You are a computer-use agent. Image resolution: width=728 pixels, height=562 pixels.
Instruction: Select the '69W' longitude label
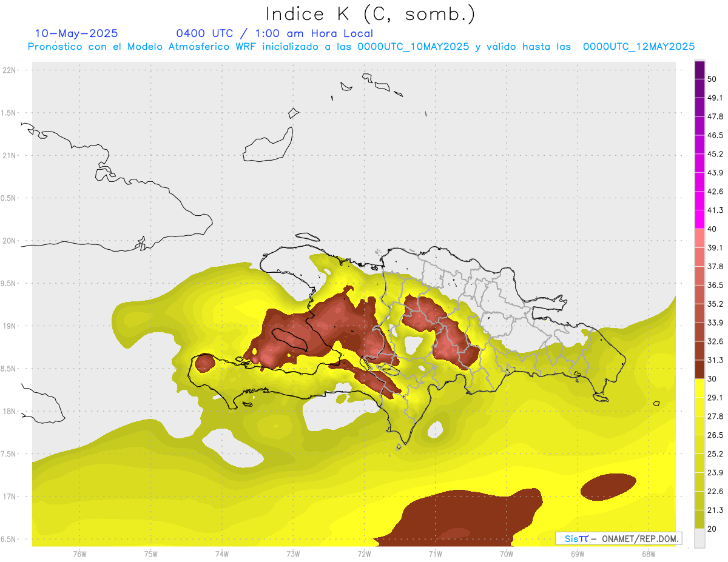[x=578, y=554]
